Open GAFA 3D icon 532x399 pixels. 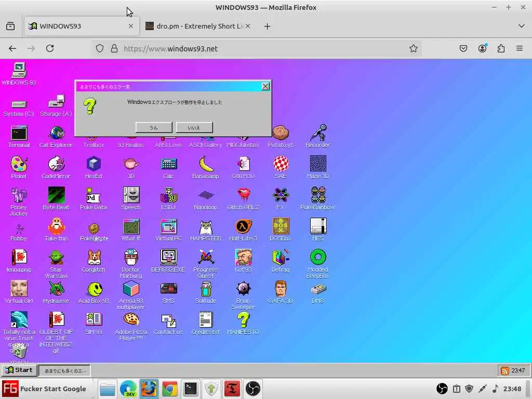tap(281, 292)
